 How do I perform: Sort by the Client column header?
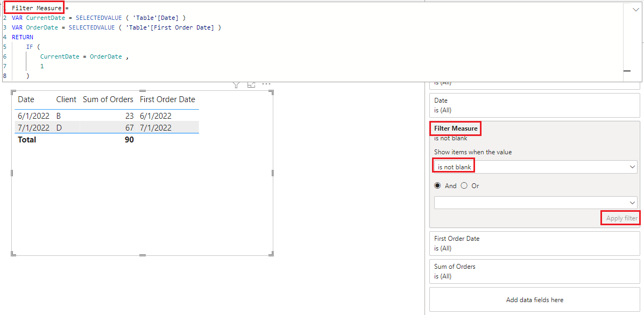[66, 99]
